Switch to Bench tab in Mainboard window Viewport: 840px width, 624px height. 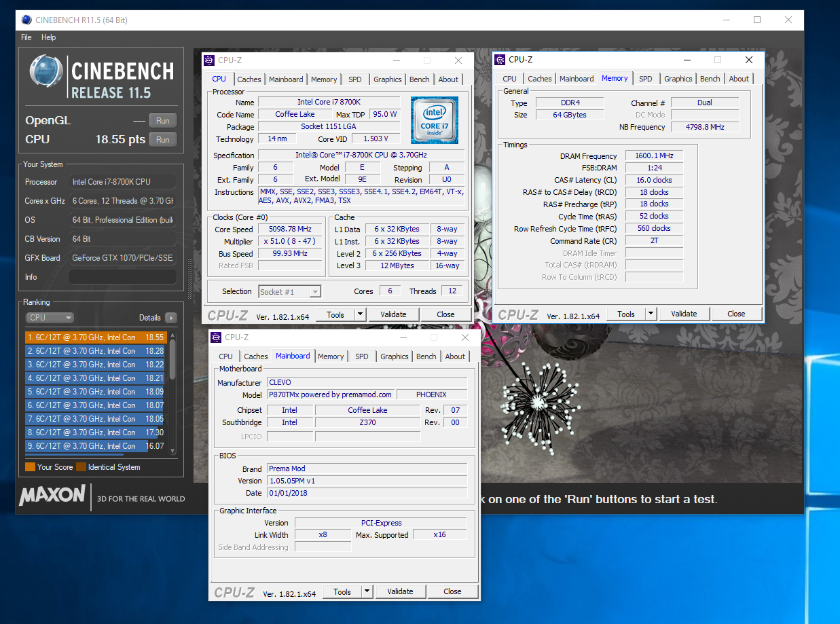click(426, 356)
